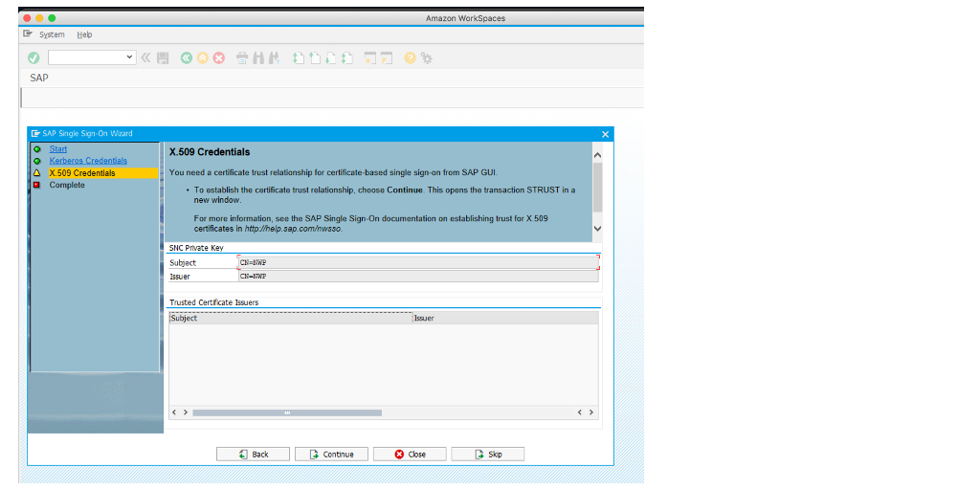Click the Print toolbar icon

click(242, 58)
